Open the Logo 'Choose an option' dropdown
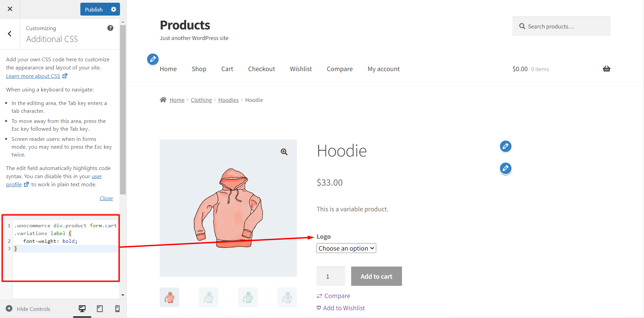 pos(346,248)
